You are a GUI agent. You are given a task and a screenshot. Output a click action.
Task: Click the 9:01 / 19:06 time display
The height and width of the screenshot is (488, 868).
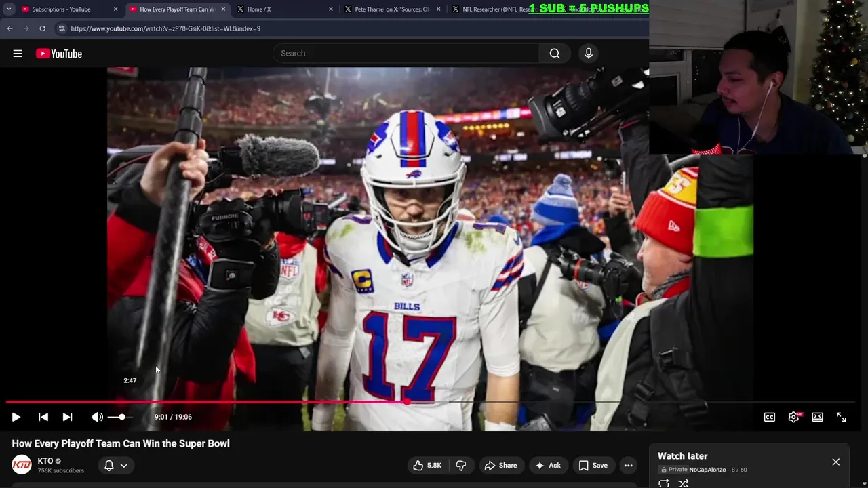[173, 417]
